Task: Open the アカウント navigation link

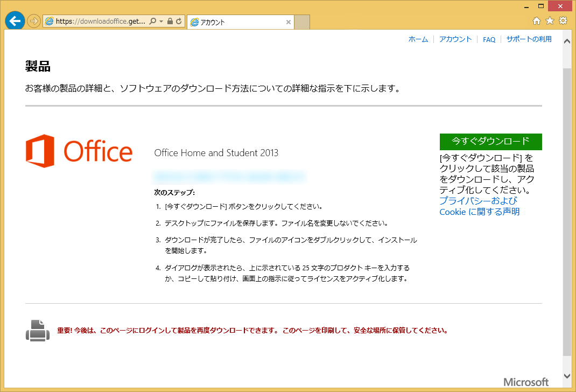Action: 455,39
